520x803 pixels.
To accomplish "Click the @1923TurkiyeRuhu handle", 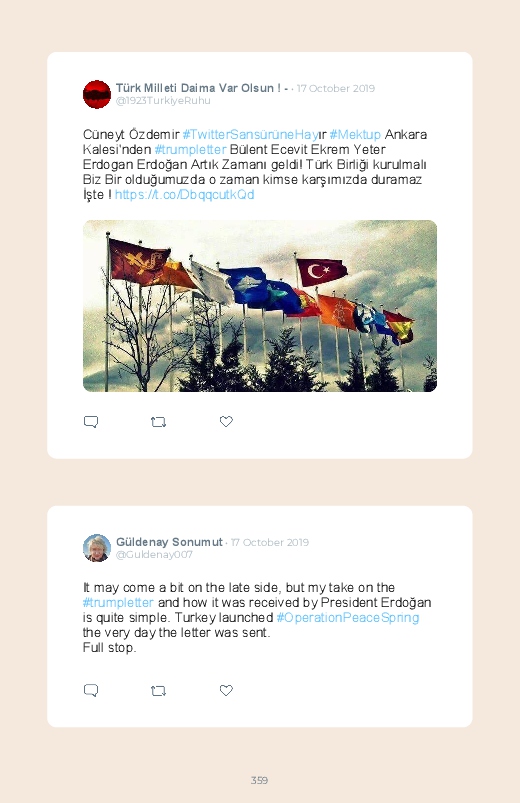I will 163,101.
